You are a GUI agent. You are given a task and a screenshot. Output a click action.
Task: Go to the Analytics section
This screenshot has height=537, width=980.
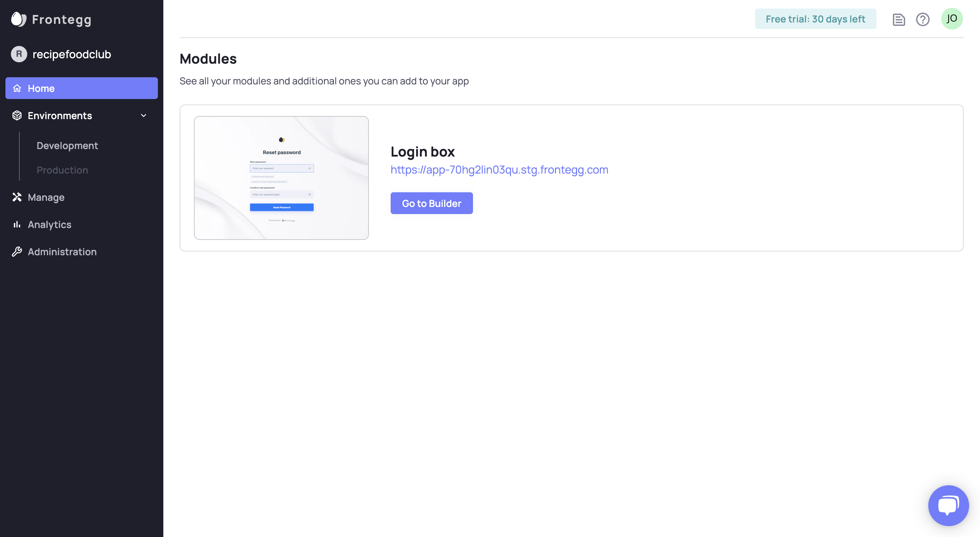click(49, 225)
